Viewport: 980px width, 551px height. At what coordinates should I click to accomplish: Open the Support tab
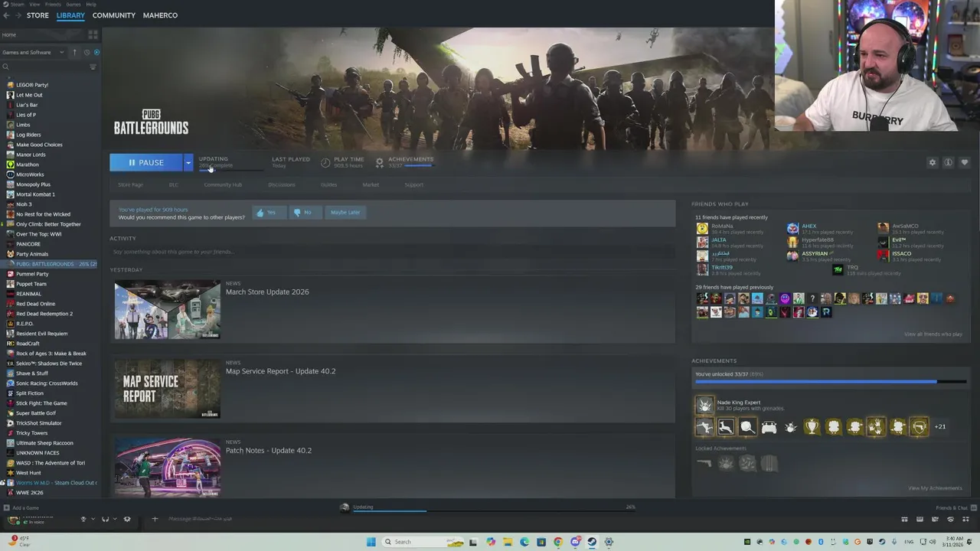413,184
